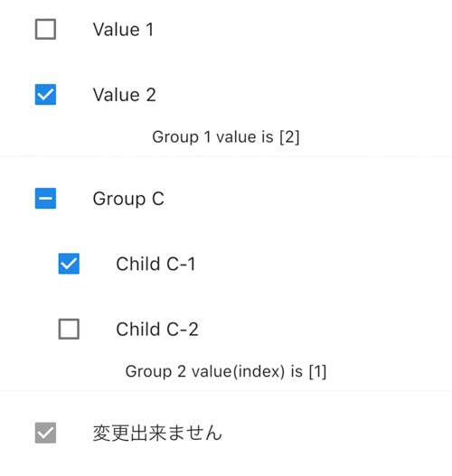
Task: Click the disabled gray 変更出来ません checkbox
Action: [x=45, y=433]
